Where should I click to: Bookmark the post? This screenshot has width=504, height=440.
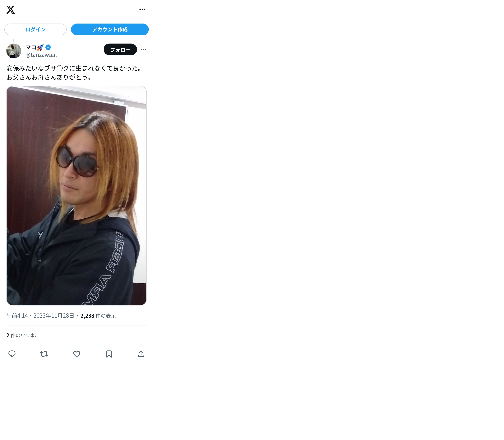(x=109, y=354)
